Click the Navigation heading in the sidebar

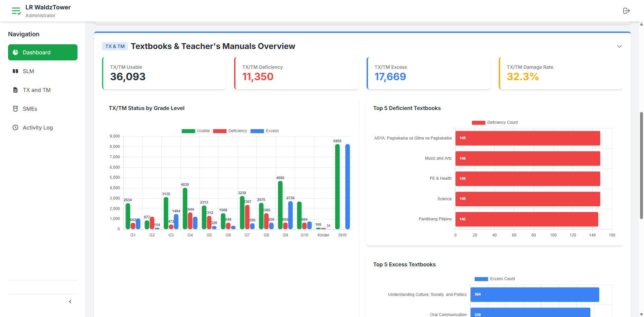pos(24,34)
